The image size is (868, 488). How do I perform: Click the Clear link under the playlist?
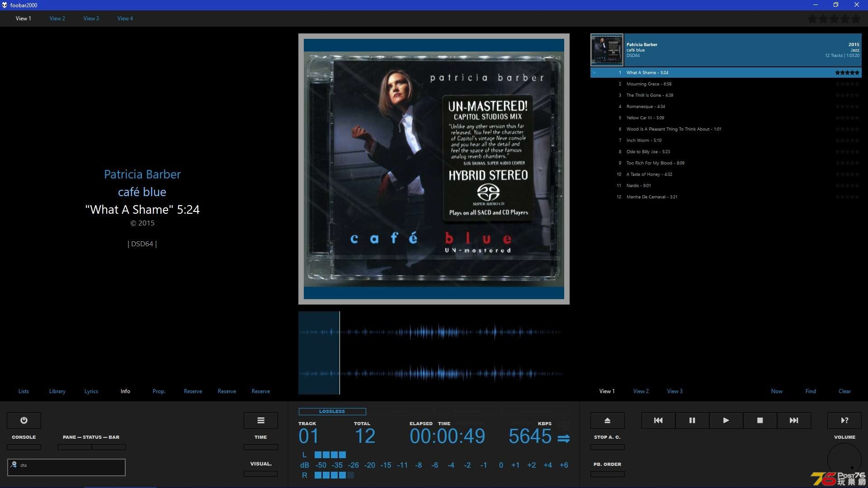844,391
